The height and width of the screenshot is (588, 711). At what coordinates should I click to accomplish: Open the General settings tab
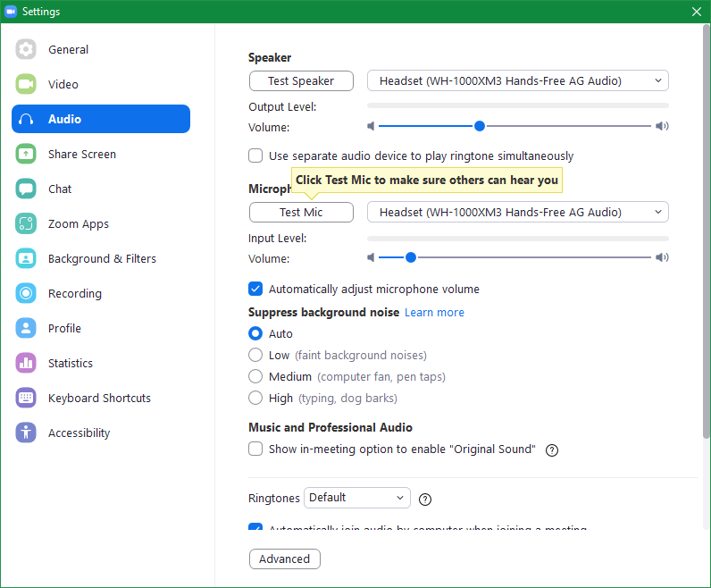(x=101, y=49)
